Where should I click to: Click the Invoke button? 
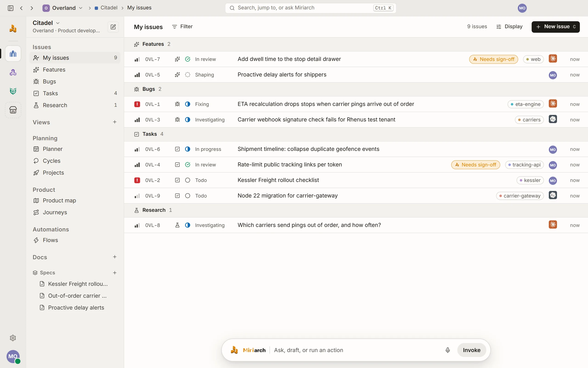coord(472,350)
